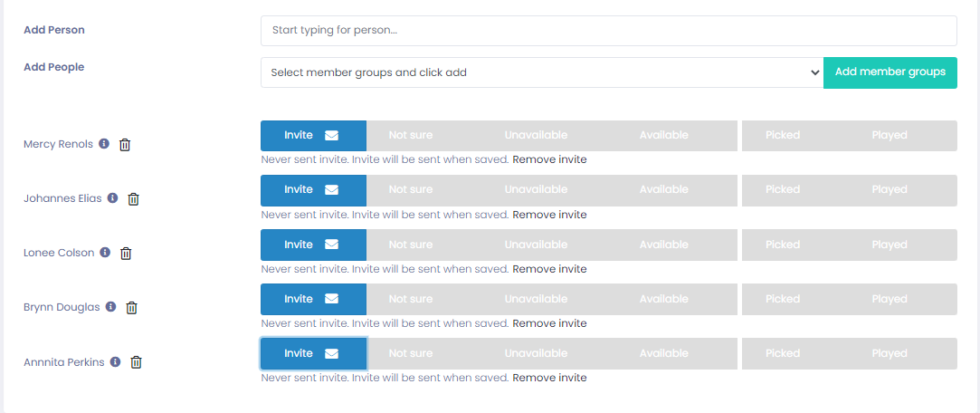
Task: Select Invite for Brynn Douglas
Action: point(313,299)
